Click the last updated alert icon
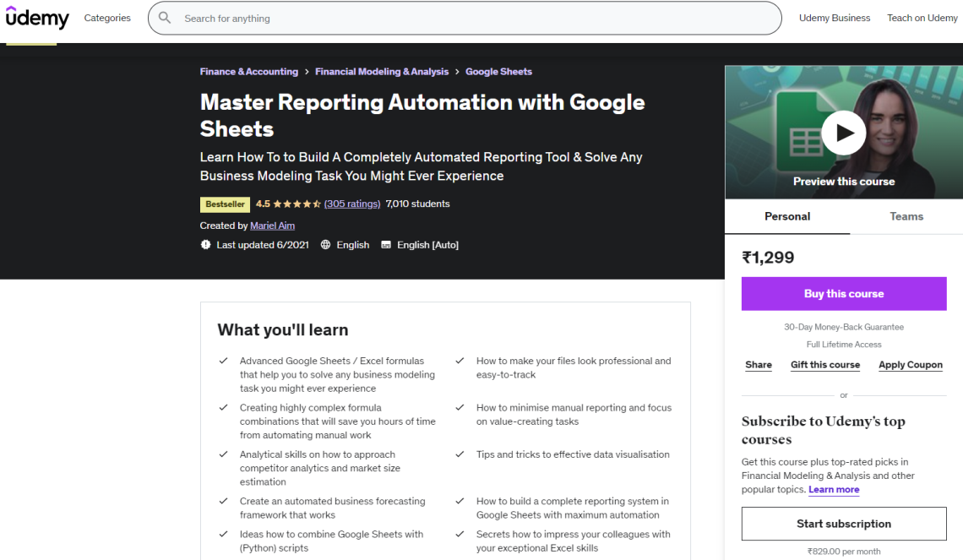The height and width of the screenshot is (560, 963). point(206,244)
